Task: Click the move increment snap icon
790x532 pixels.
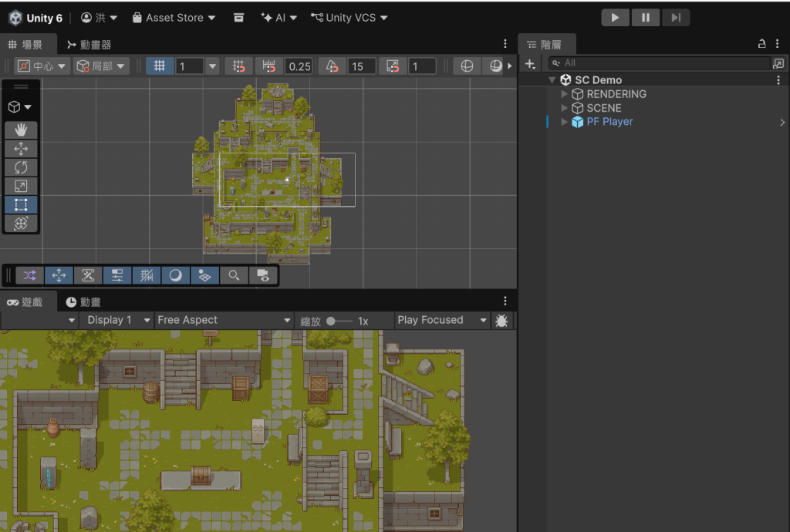Action: point(268,66)
